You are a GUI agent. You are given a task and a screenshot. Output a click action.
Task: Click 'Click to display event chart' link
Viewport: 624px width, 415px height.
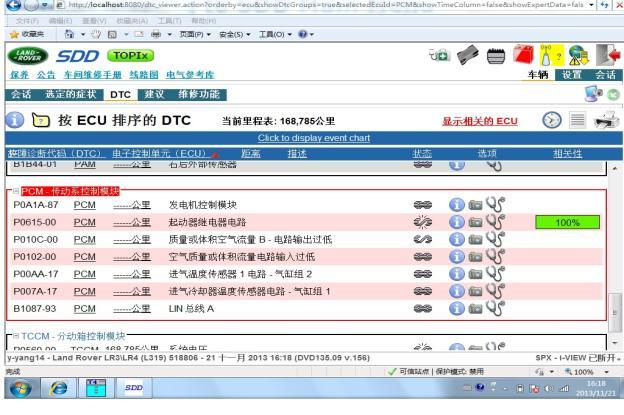tap(314, 138)
